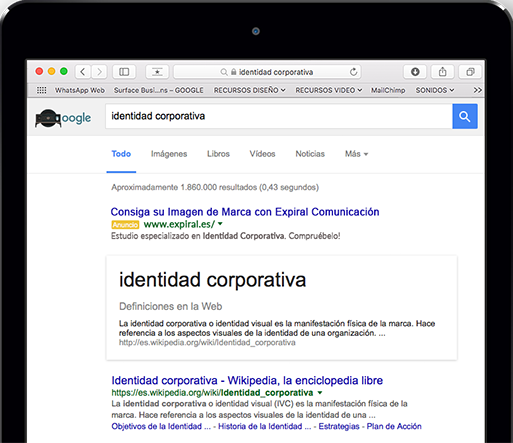Image resolution: width=513 pixels, height=443 pixels.
Task: Show Safari downloads list
Action: [x=415, y=72]
